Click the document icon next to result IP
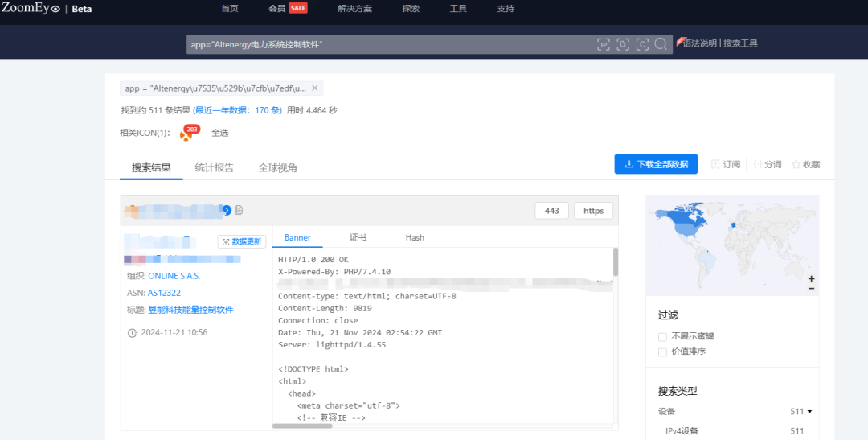 click(239, 210)
